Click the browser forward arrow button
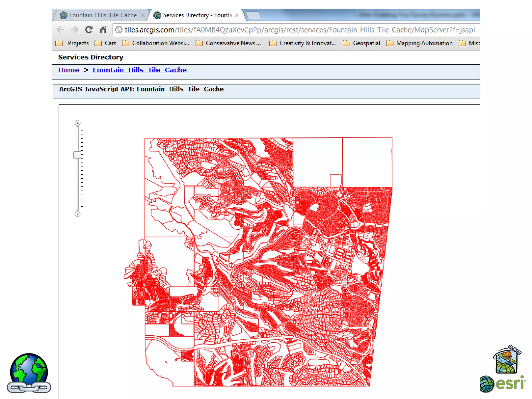The height and width of the screenshot is (399, 532). [x=75, y=30]
